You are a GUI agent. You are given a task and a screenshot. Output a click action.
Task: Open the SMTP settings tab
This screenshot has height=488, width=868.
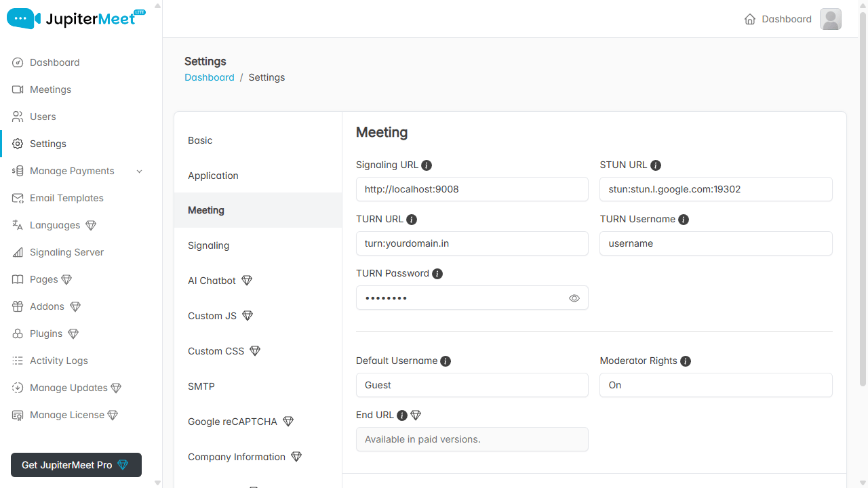coord(258,386)
